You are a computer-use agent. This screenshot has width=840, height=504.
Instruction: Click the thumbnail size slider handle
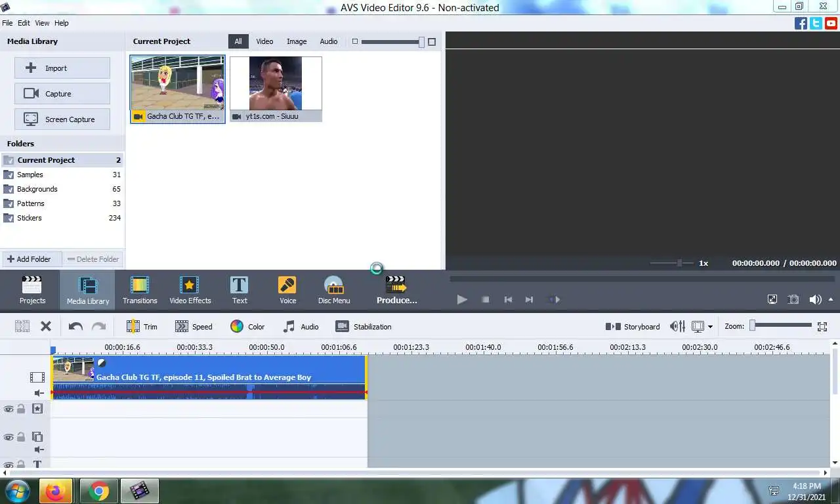point(422,42)
